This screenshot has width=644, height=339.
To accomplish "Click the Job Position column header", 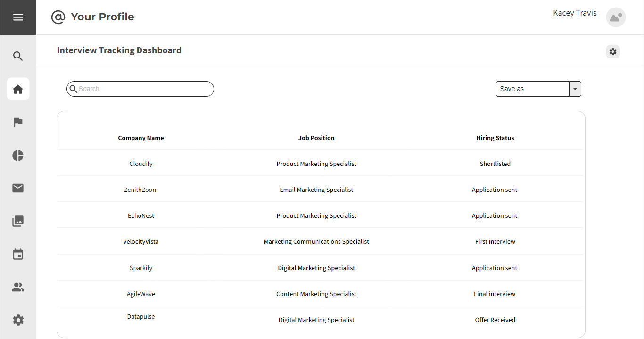I will [316, 138].
